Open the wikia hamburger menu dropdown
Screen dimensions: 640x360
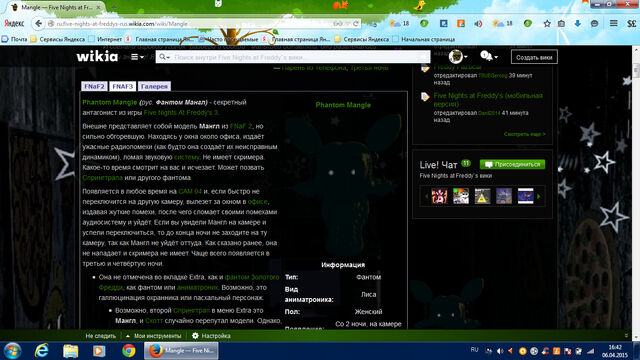[137, 57]
